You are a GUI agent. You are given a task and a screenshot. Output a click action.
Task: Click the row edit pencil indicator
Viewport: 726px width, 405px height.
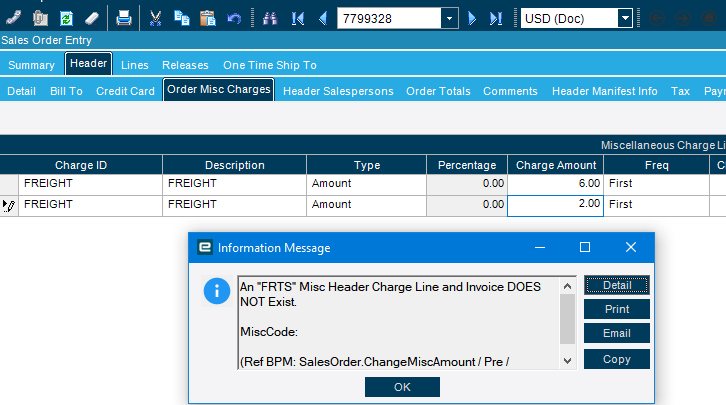9,205
